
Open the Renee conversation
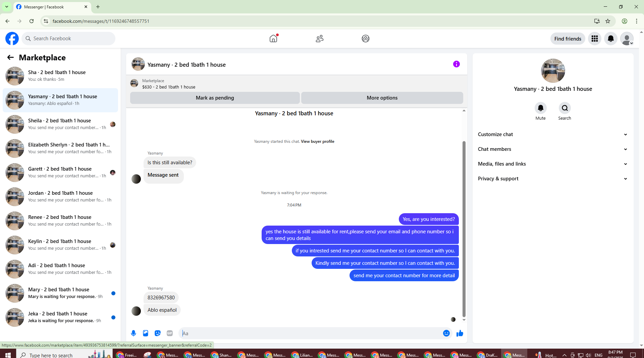[60, 221]
